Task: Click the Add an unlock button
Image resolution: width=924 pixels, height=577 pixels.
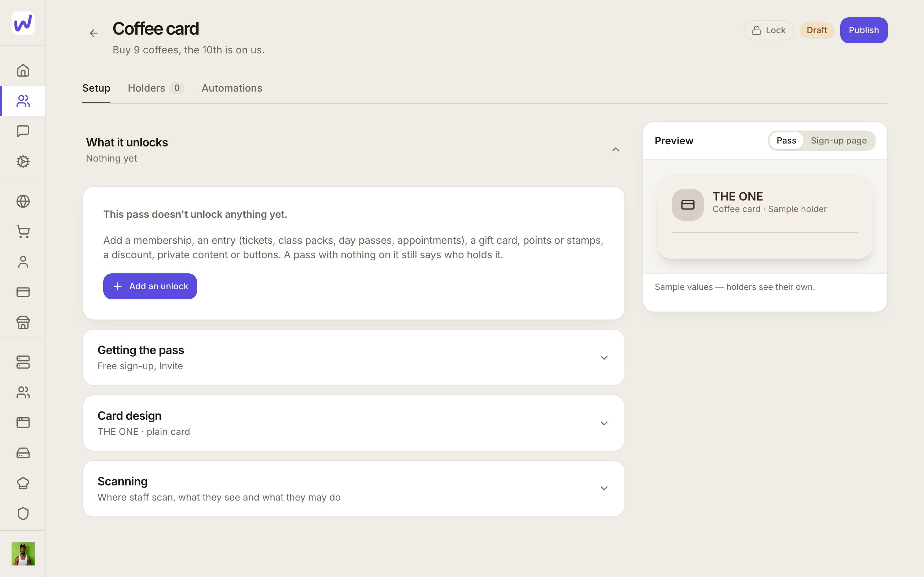Action: tap(150, 286)
